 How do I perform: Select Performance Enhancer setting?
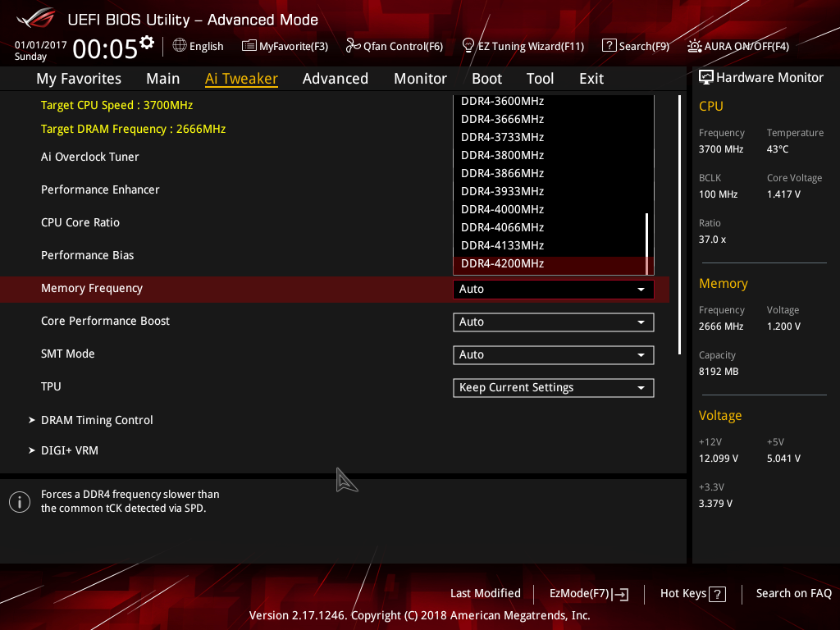tap(100, 189)
